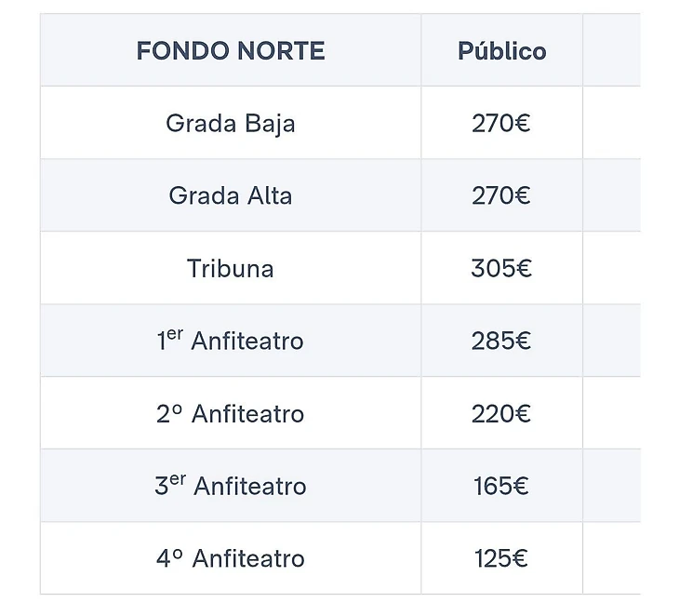Screen dimensions: 679x616
Task: Click the Tribuna row label
Action: click(x=231, y=269)
